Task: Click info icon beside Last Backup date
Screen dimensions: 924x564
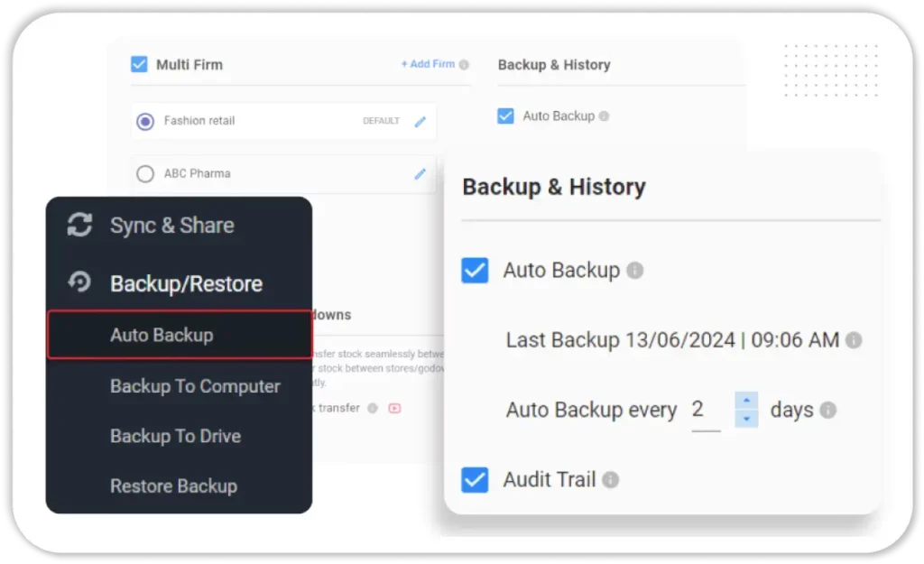Action: pyautogui.click(x=853, y=340)
